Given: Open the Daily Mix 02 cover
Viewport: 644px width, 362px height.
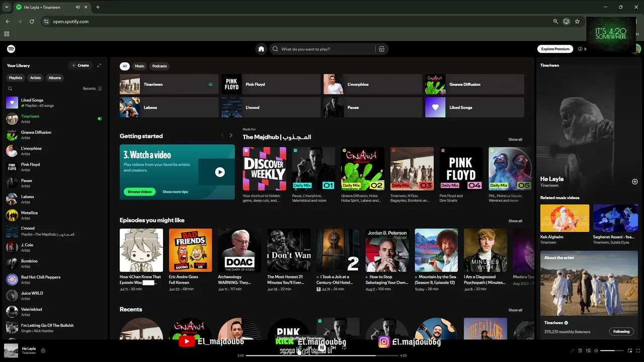Looking at the screenshot, I should (x=363, y=169).
